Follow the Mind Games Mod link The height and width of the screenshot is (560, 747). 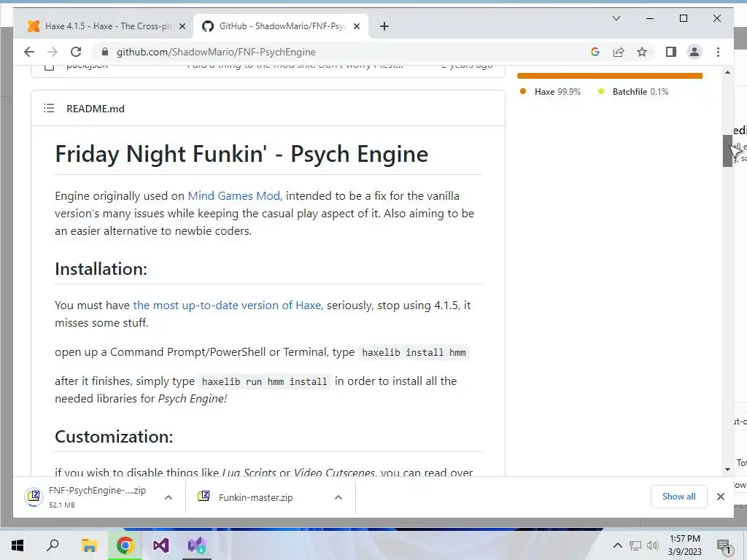point(234,195)
